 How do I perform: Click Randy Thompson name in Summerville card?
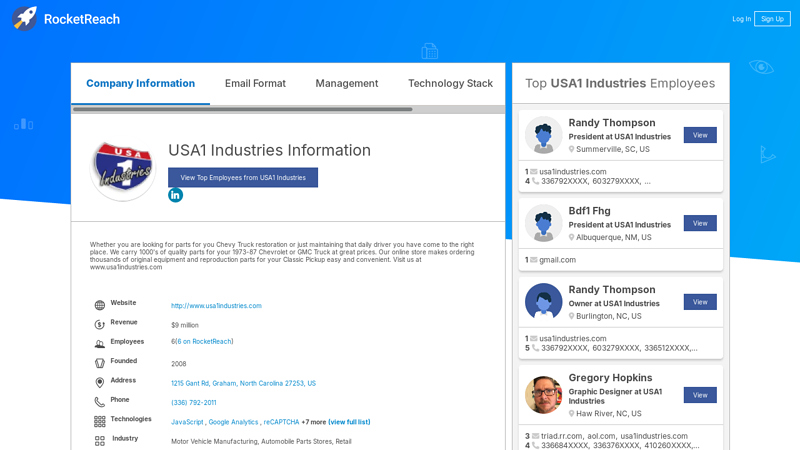click(612, 122)
